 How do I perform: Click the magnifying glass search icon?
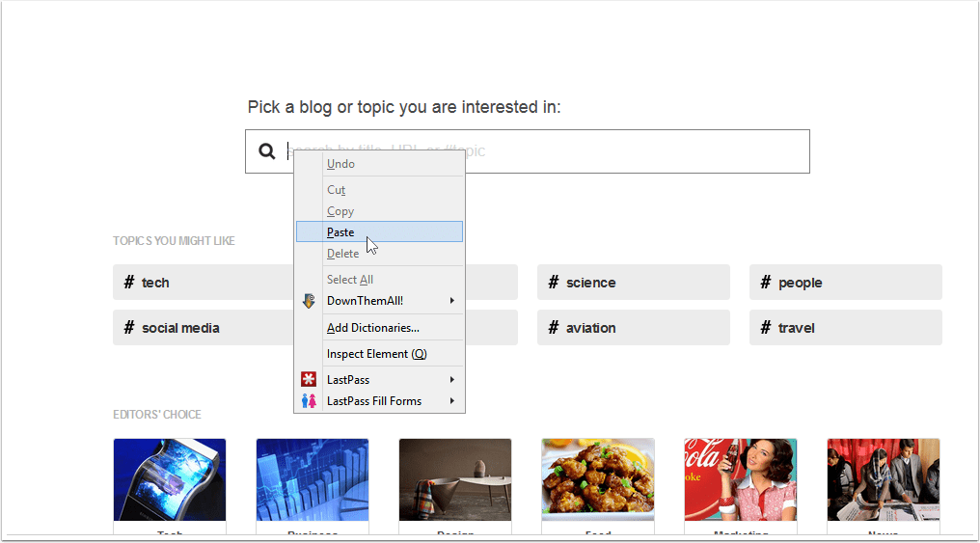click(x=267, y=151)
